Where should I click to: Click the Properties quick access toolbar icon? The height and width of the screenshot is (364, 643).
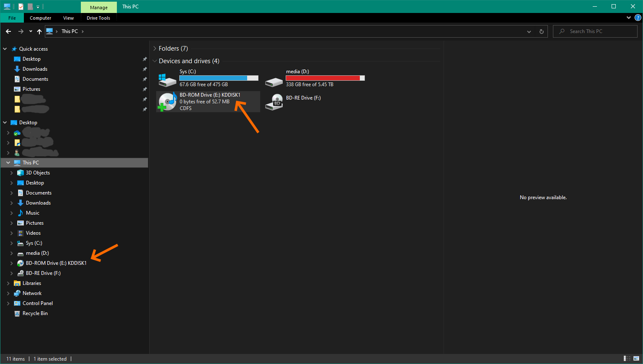pyautogui.click(x=21, y=6)
